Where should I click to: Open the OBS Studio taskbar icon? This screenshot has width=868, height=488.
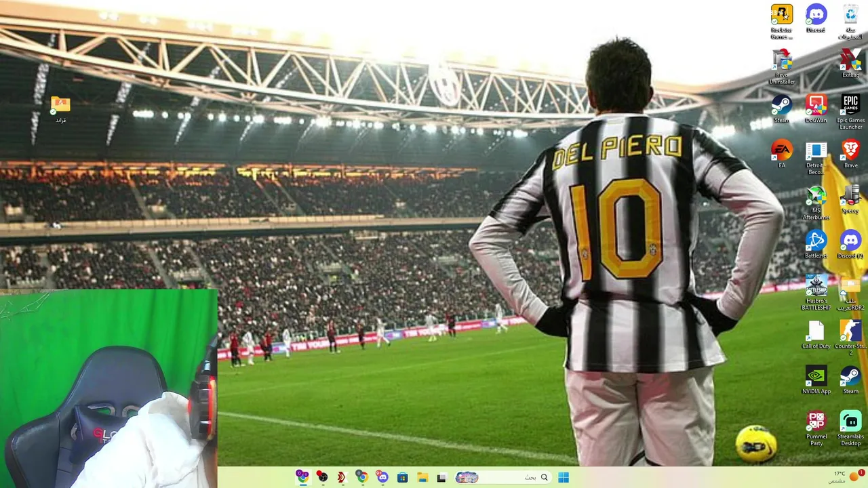322,477
